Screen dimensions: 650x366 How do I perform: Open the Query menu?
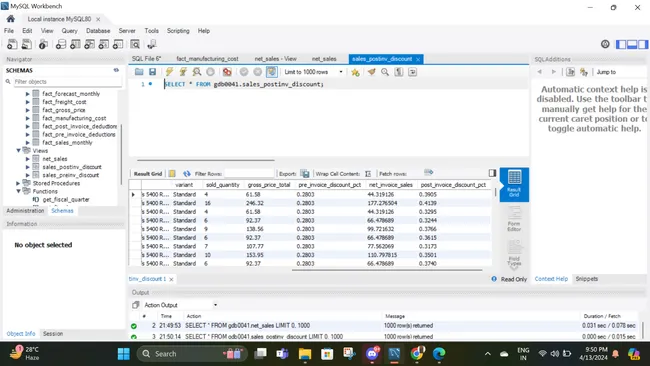69,31
